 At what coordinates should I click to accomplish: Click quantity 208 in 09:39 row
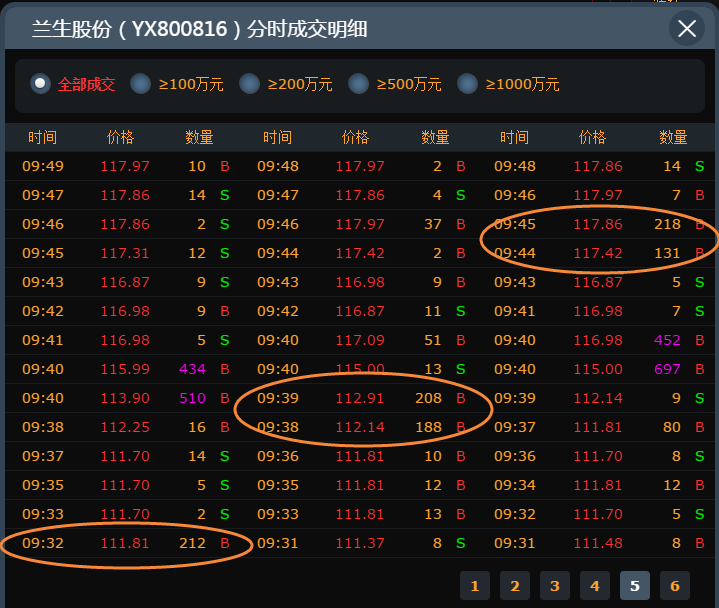(x=428, y=398)
